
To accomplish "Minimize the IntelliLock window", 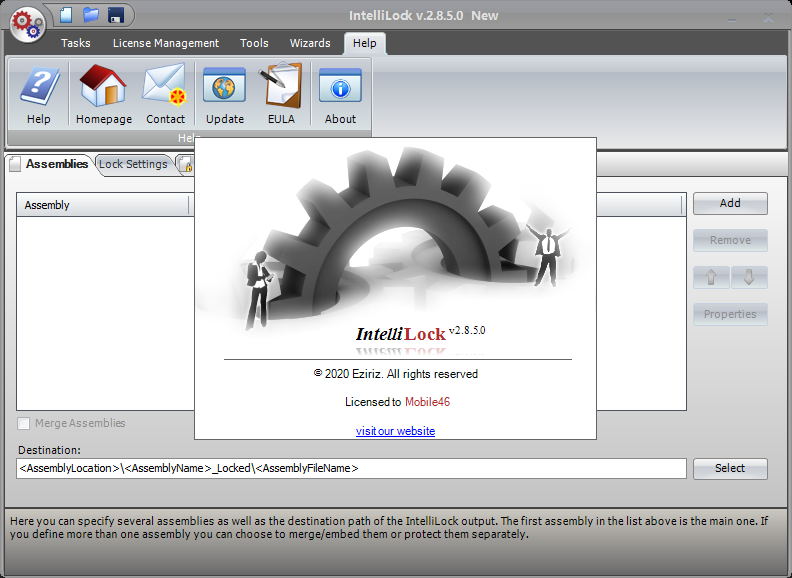I will (x=731, y=18).
